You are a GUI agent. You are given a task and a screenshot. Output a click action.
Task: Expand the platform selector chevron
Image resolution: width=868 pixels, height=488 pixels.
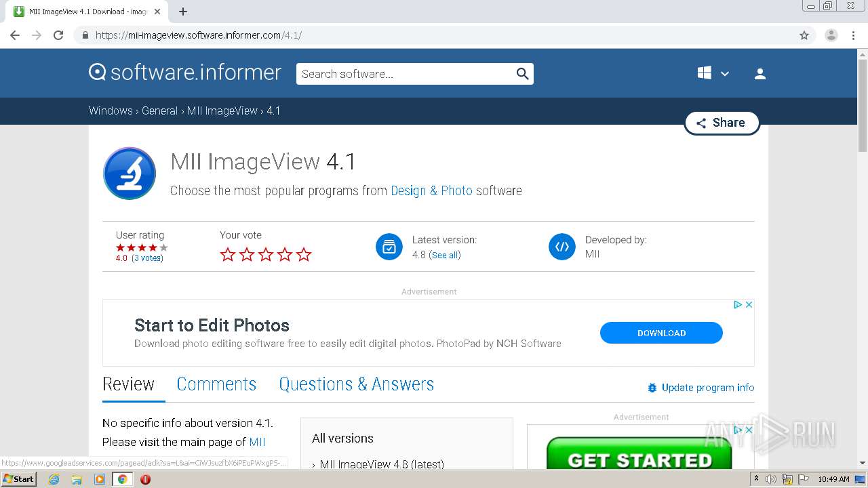click(x=725, y=74)
